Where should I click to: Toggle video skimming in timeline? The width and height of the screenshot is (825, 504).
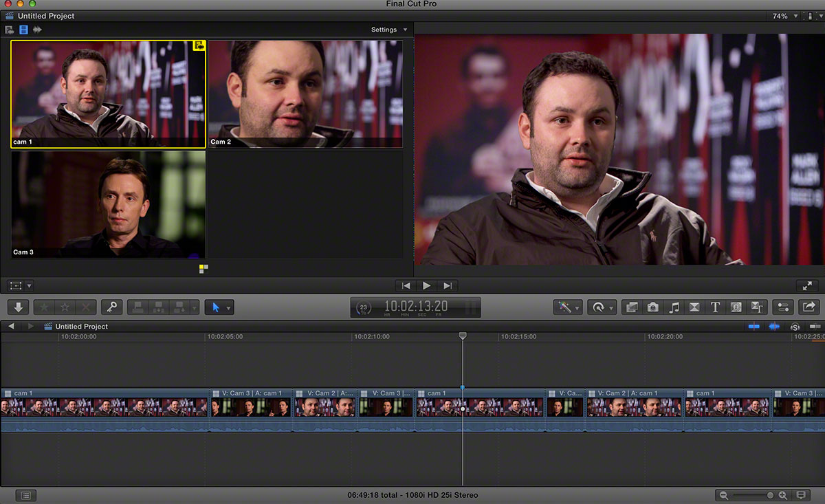pos(754,327)
